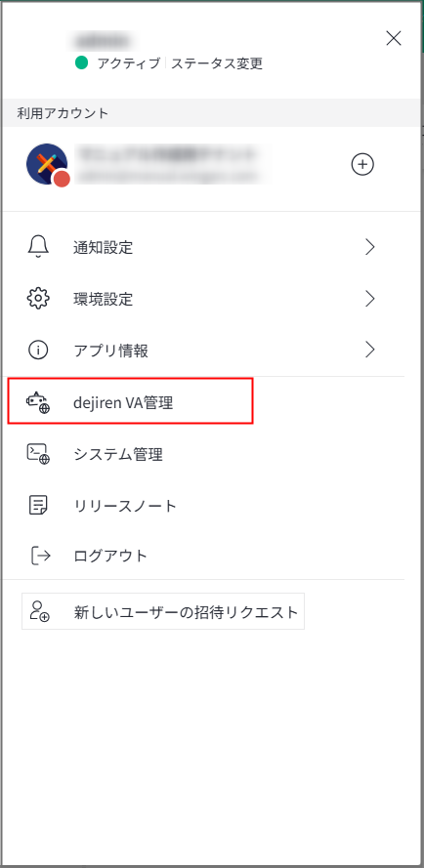
Task: Select the リリースノート menu entry
Action: click(203, 506)
